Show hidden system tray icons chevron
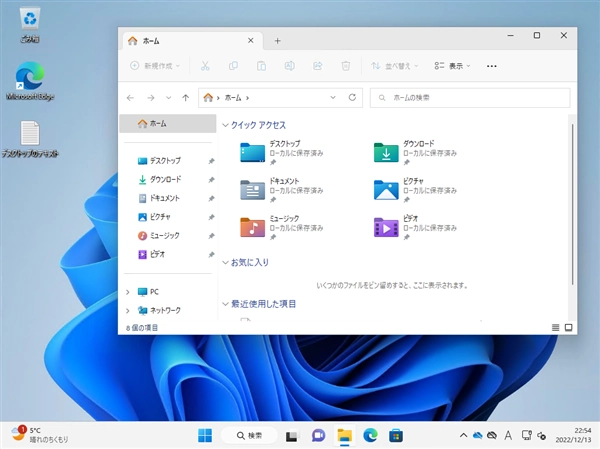This screenshot has height=449, width=600. click(x=463, y=435)
